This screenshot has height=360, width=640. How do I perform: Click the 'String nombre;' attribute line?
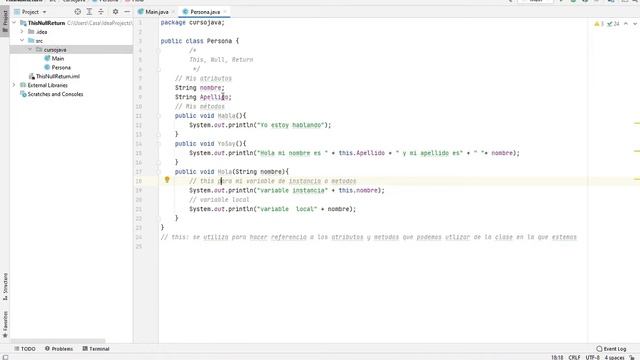pos(200,88)
